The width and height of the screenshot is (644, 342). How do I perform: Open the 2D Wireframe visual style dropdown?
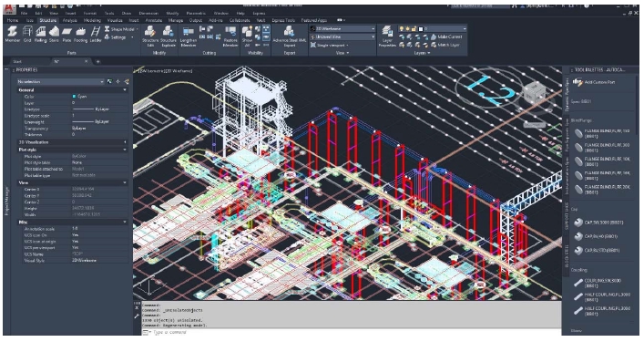coord(342,29)
